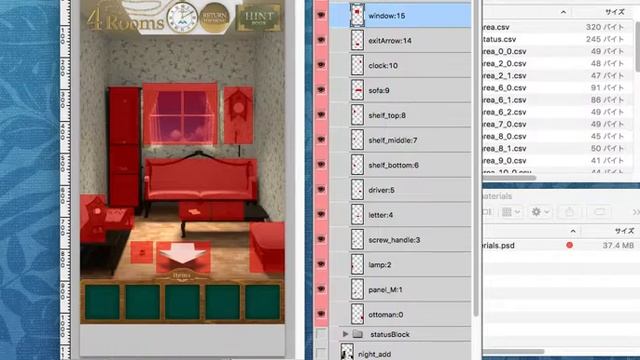This screenshot has height=360, width=640.
Task: Click the HINT button in game canvas
Action: (x=259, y=18)
